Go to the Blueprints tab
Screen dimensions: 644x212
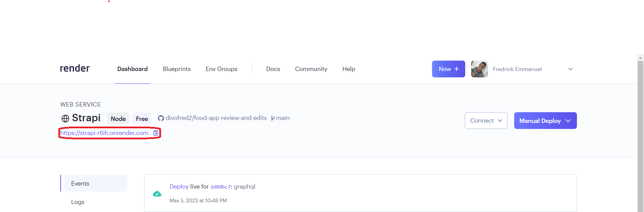(177, 69)
